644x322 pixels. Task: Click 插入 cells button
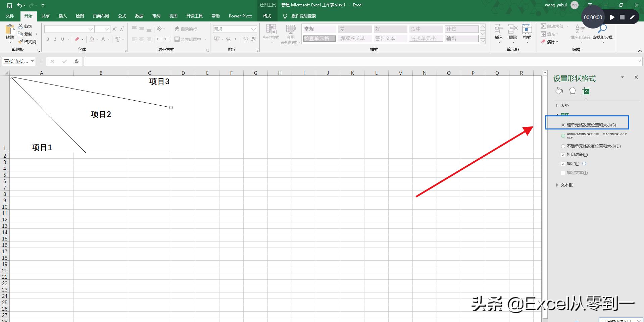pos(499,33)
